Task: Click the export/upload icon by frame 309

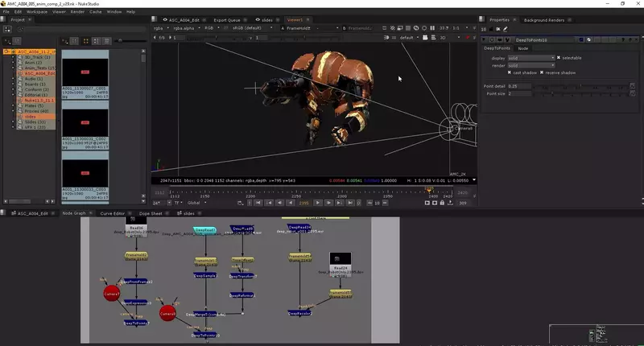Action: [450, 203]
